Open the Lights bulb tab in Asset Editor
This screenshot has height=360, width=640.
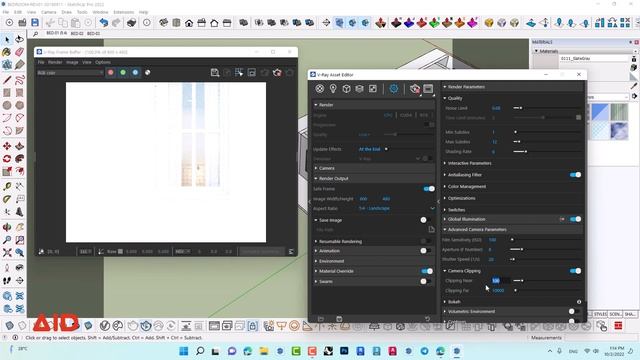pyautogui.click(x=333, y=89)
